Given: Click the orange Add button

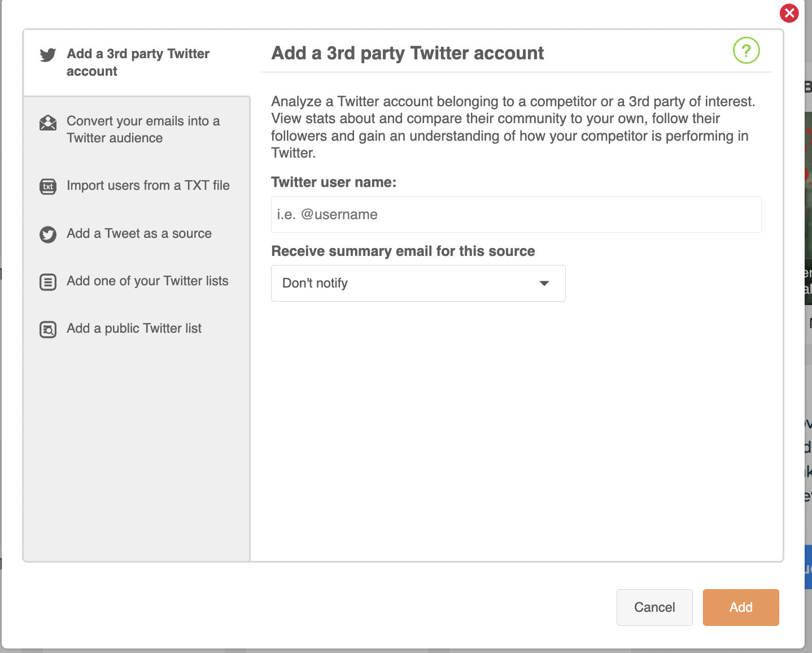Looking at the screenshot, I should pyautogui.click(x=741, y=607).
